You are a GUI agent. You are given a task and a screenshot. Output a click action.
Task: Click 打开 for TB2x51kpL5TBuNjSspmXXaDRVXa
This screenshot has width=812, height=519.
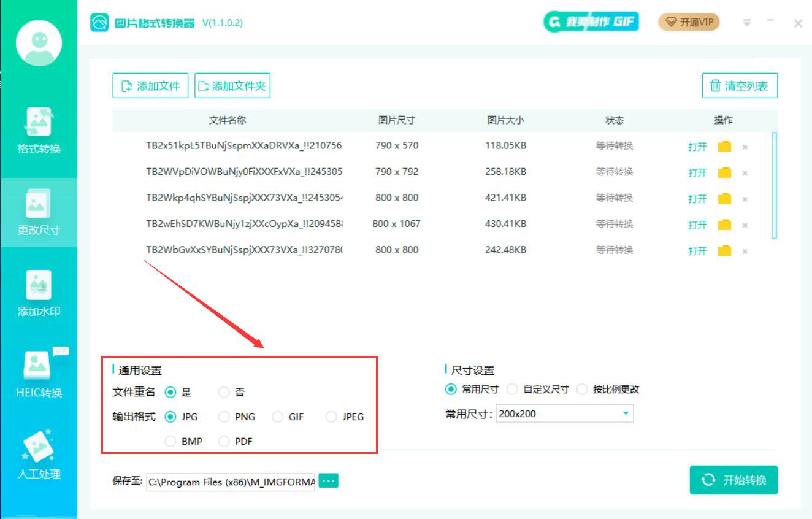[x=697, y=147]
